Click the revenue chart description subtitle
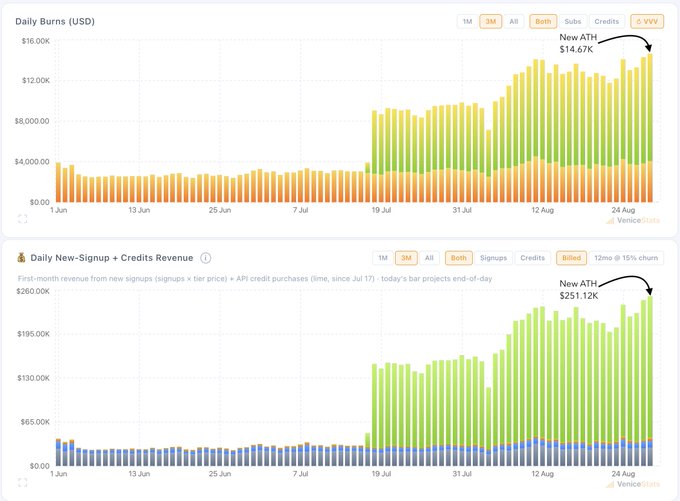680x501 pixels. click(x=255, y=278)
